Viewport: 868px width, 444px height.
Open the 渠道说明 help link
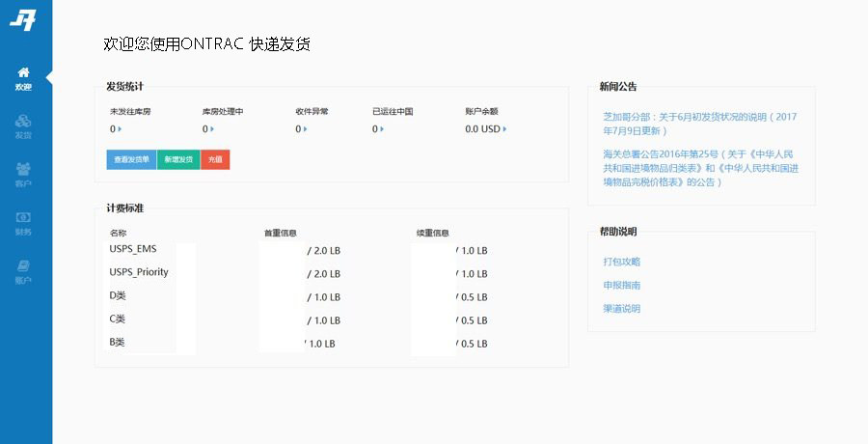tap(621, 309)
